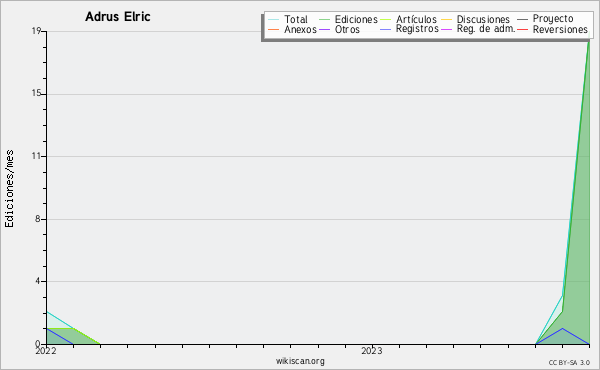Select the 'Ediciones' legend entry
Image resolution: width=600 pixels, height=370 pixels.
point(356,19)
